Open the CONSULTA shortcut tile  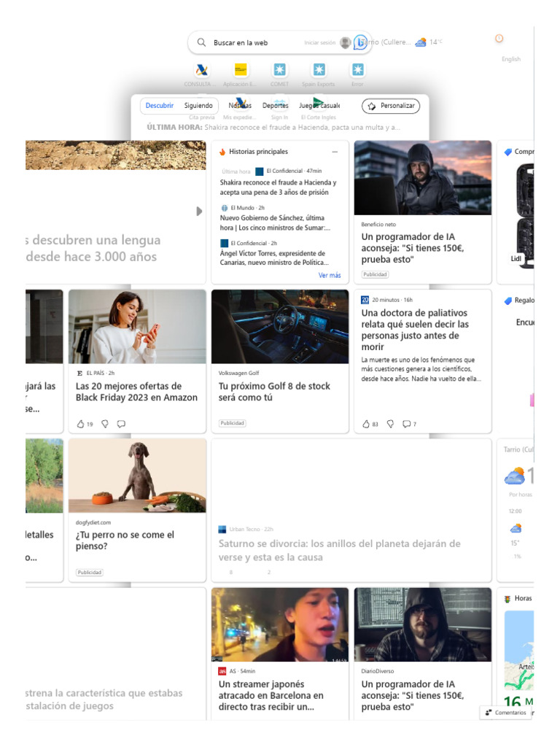(201, 70)
